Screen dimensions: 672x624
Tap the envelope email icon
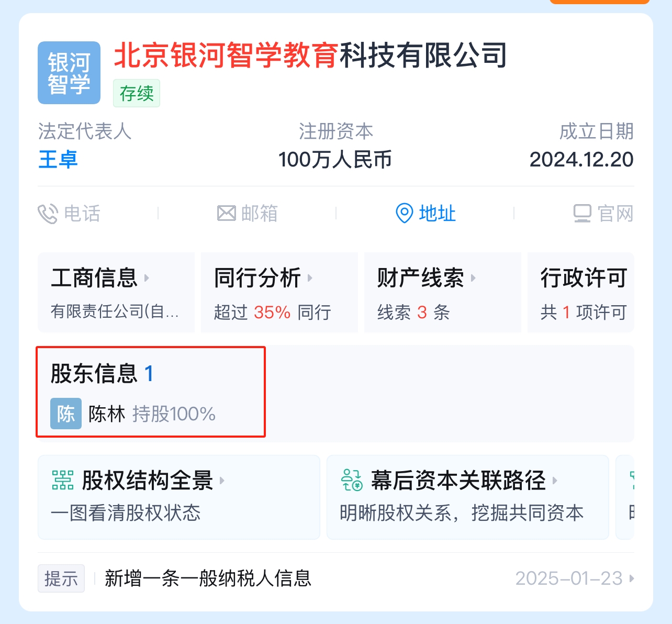(x=227, y=214)
